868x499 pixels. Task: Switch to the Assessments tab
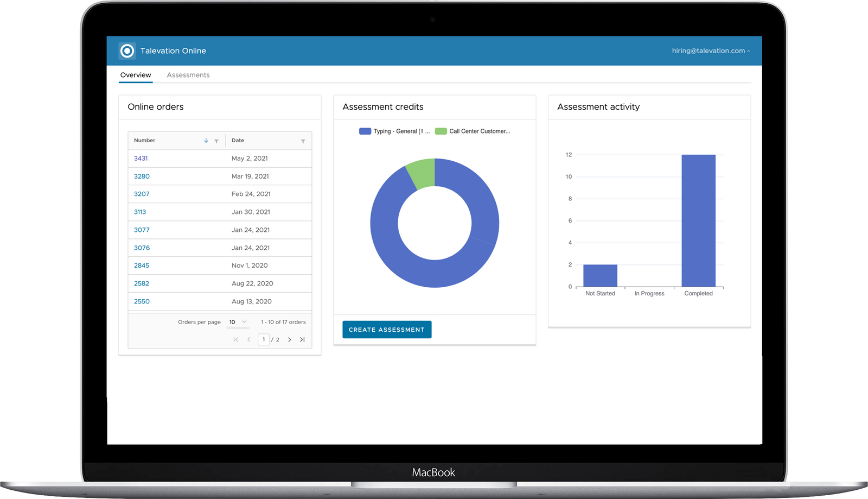188,75
